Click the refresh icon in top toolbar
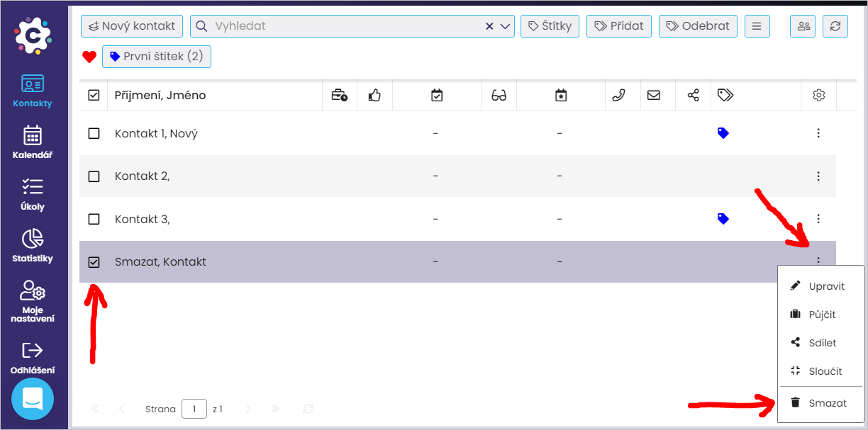Screen dimensions: 868x430 [x=835, y=26]
